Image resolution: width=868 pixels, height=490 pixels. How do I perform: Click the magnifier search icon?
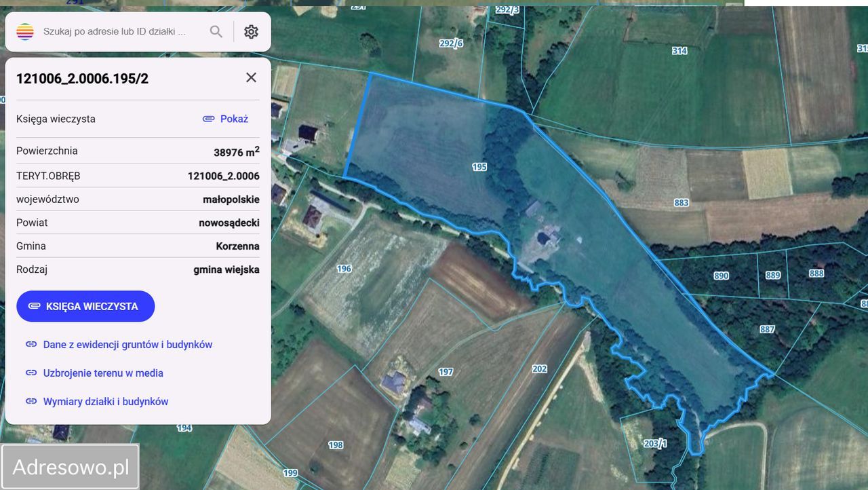point(216,31)
